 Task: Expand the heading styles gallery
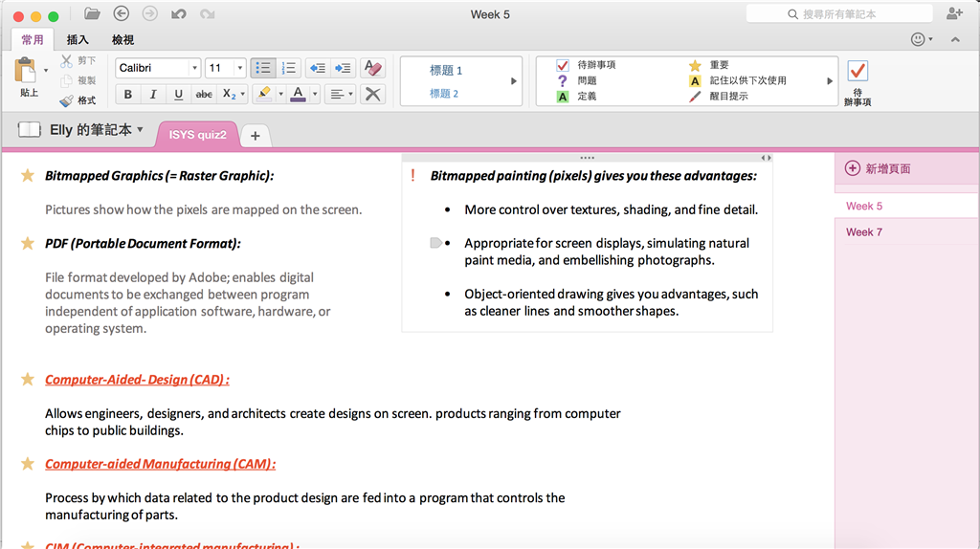coord(514,81)
